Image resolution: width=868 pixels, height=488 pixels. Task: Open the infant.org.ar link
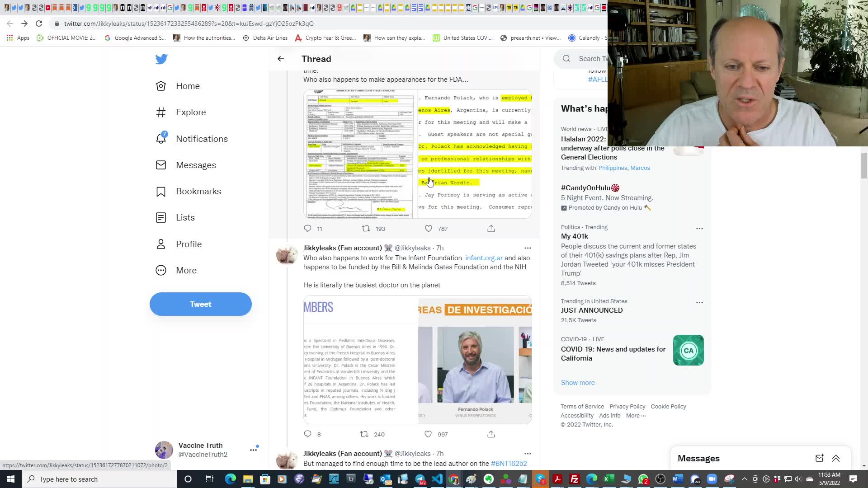click(x=484, y=258)
